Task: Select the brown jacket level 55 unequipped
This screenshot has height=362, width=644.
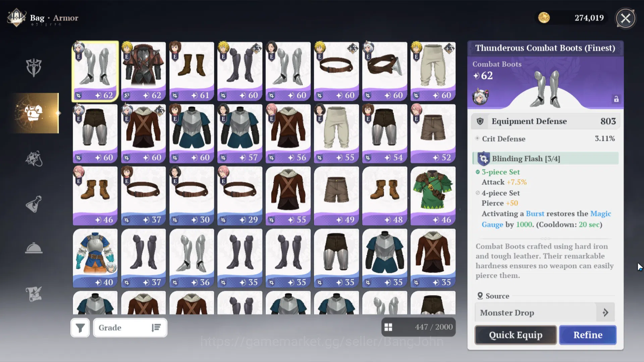Action: [288, 196]
